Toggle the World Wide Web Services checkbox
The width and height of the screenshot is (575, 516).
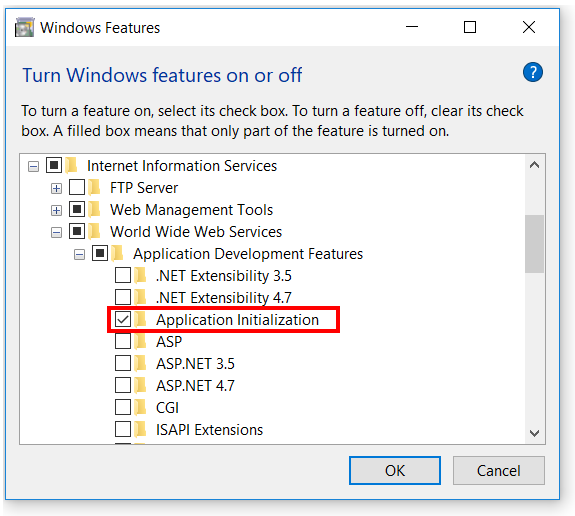click(77, 231)
